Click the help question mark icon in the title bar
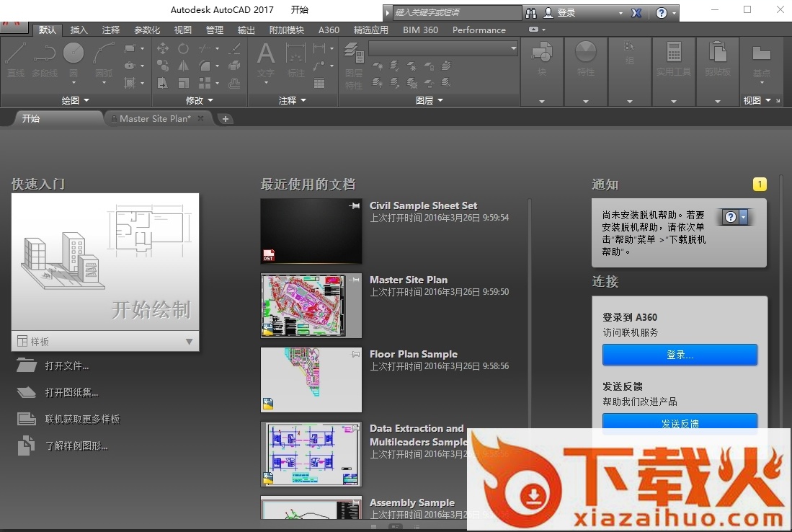Viewport: 792px width, 532px height. (661, 13)
